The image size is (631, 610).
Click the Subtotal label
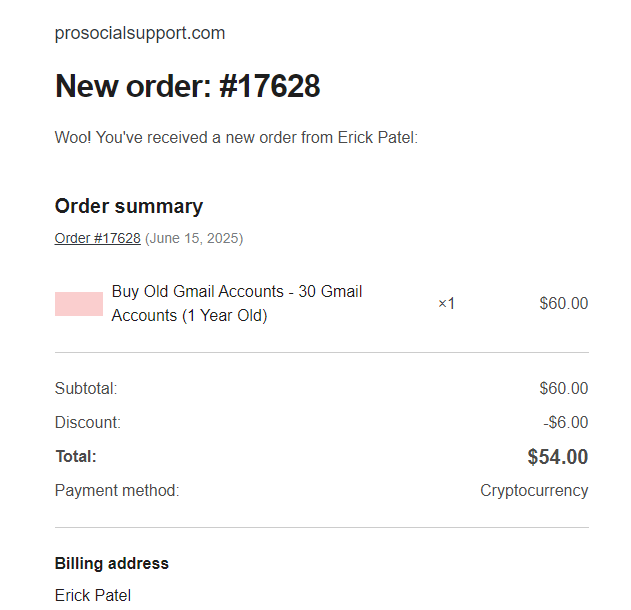(x=86, y=388)
